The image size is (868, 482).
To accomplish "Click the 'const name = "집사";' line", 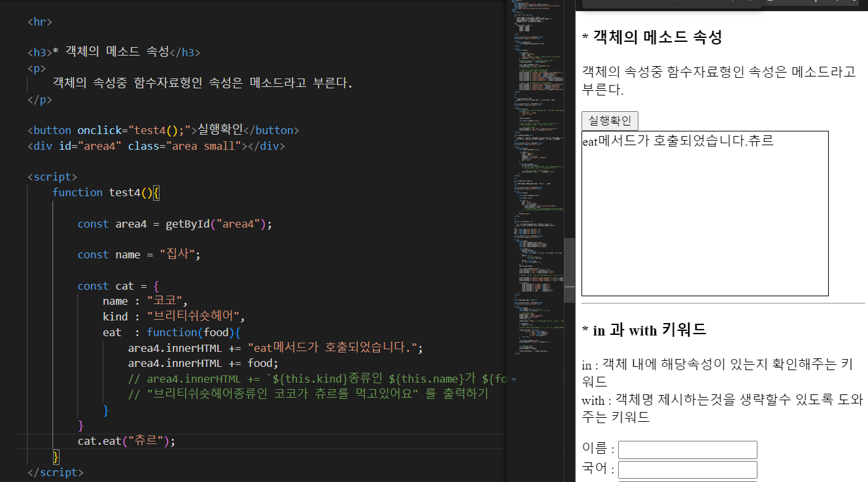I will (139, 254).
